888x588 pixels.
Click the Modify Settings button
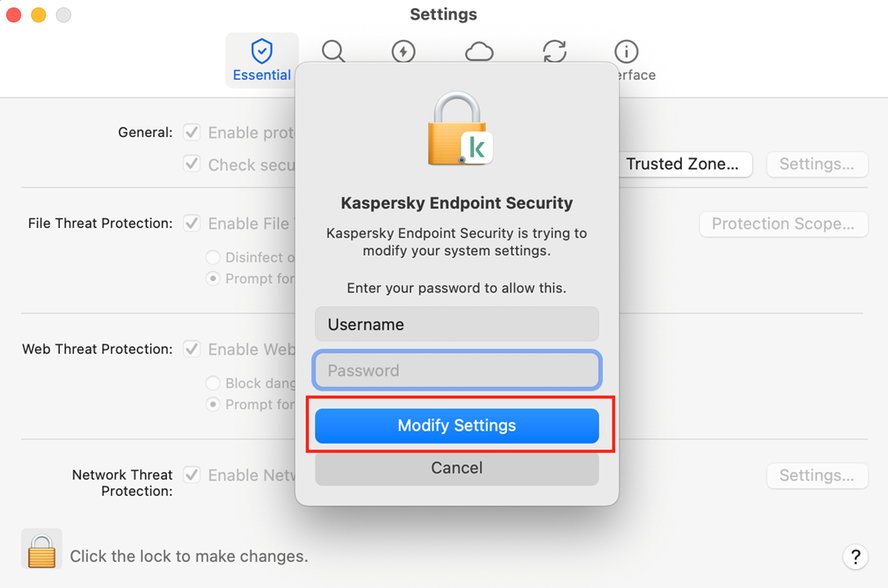457,426
